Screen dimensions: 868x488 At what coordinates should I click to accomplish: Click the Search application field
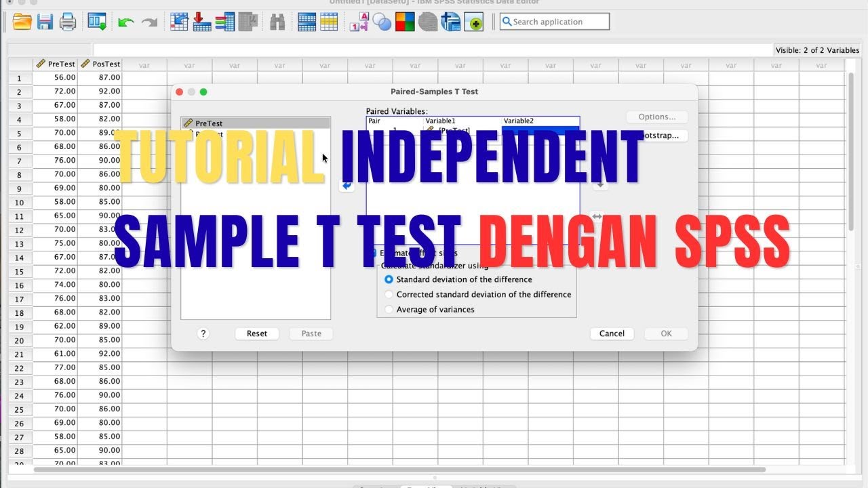click(555, 22)
